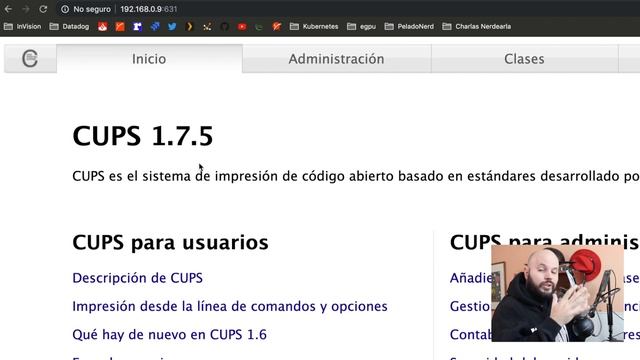
Task: Click the CUPS logo in the navigation bar
Action: [x=30, y=59]
